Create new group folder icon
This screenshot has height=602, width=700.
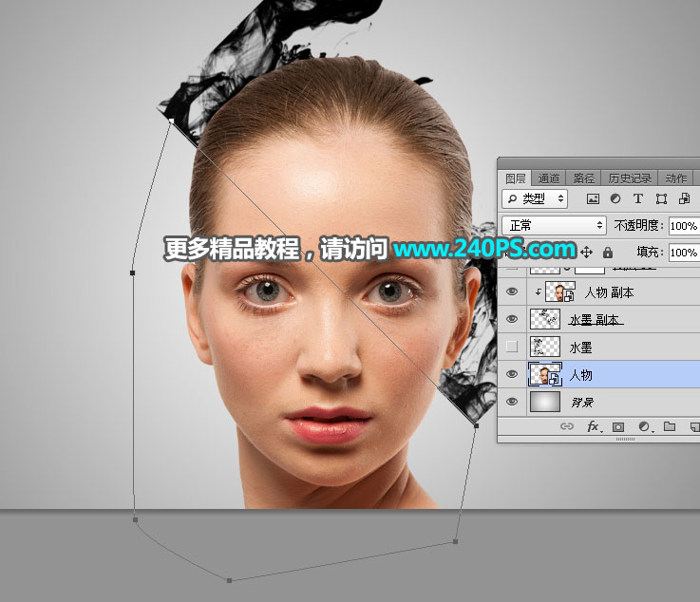tap(669, 427)
